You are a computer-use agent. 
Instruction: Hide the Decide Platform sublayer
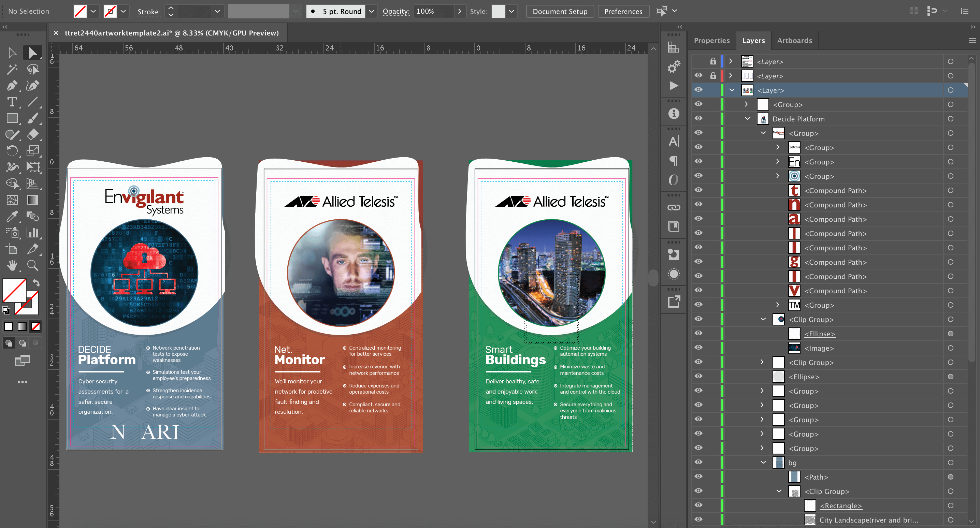point(698,118)
